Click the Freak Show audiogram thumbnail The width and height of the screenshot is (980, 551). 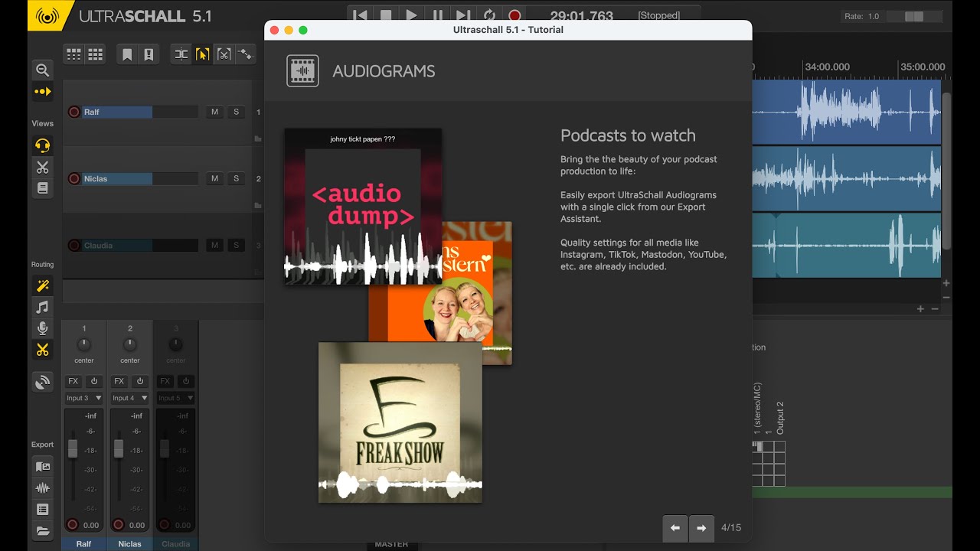[x=400, y=422]
